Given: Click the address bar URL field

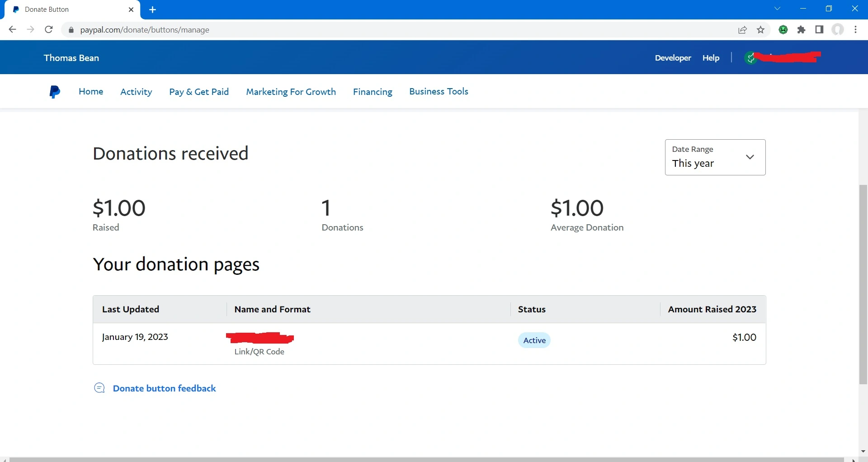Looking at the screenshot, I should (398, 30).
